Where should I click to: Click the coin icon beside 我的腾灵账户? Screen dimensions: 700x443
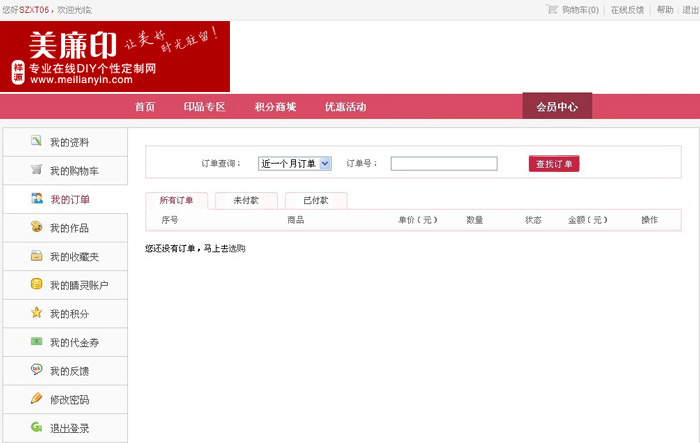(x=36, y=284)
